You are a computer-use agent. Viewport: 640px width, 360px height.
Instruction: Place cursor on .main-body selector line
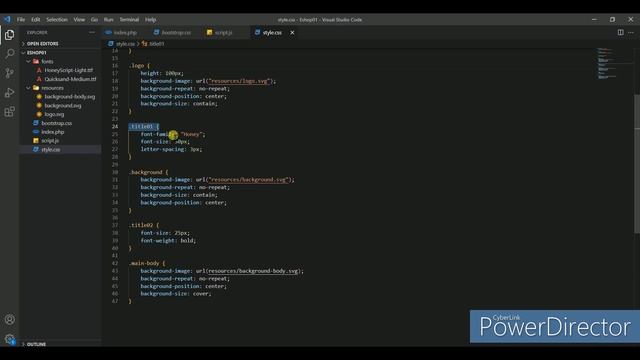147,263
